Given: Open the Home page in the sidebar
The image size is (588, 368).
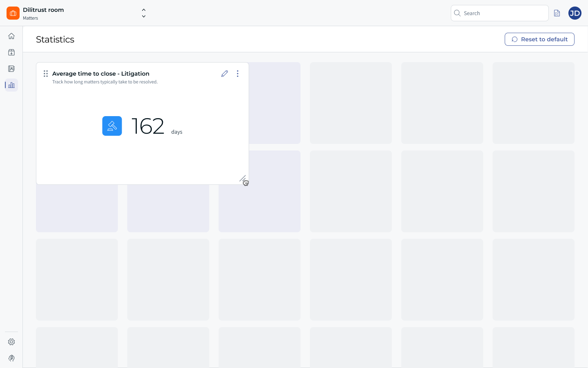Looking at the screenshot, I should (11, 36).
